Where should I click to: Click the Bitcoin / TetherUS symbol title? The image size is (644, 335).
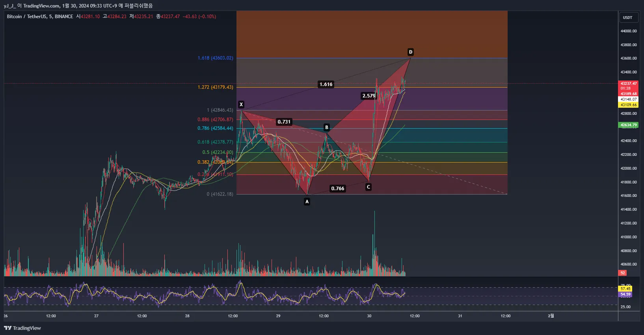(x=40, y=17)
